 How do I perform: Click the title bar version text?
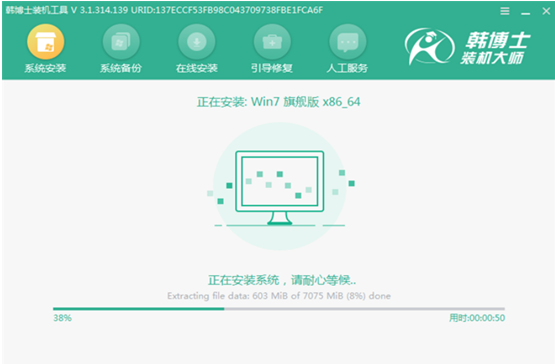pos(164,10)
